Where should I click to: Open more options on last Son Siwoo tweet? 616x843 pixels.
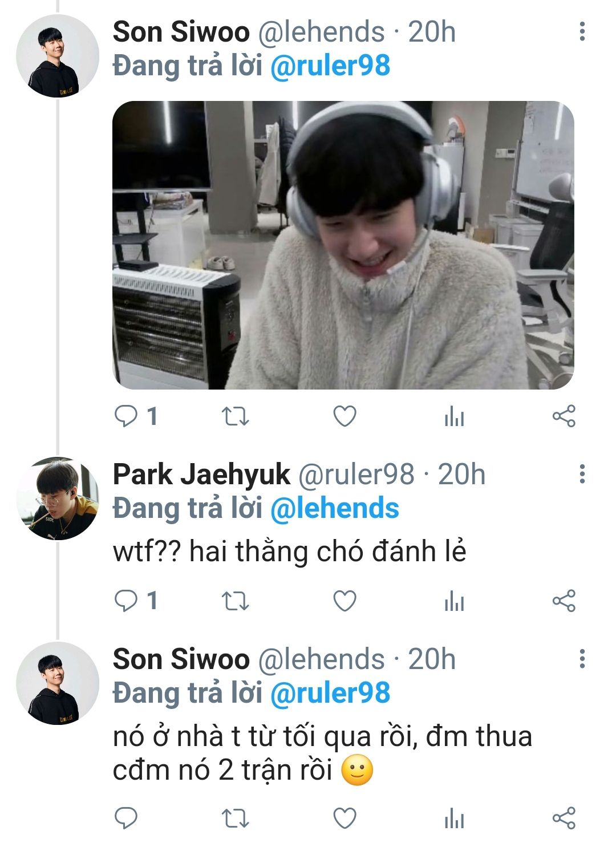(x=582, y=658)
